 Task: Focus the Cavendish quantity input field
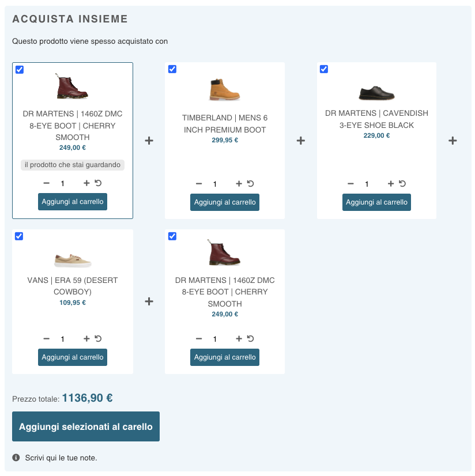pyautogui.click(x=367, y=184)
